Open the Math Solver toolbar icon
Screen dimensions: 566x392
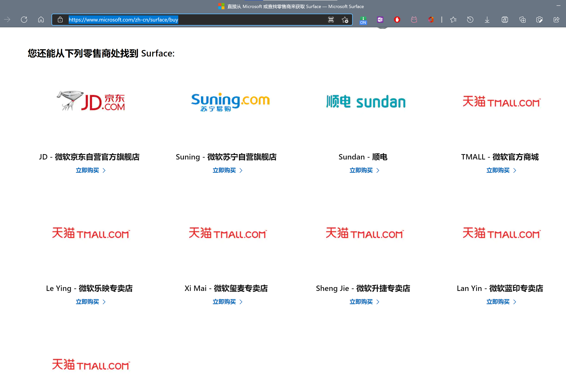[x=505, y=20]
